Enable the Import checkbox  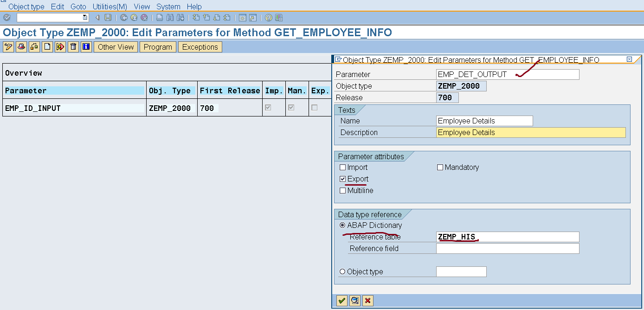point(343,168)
